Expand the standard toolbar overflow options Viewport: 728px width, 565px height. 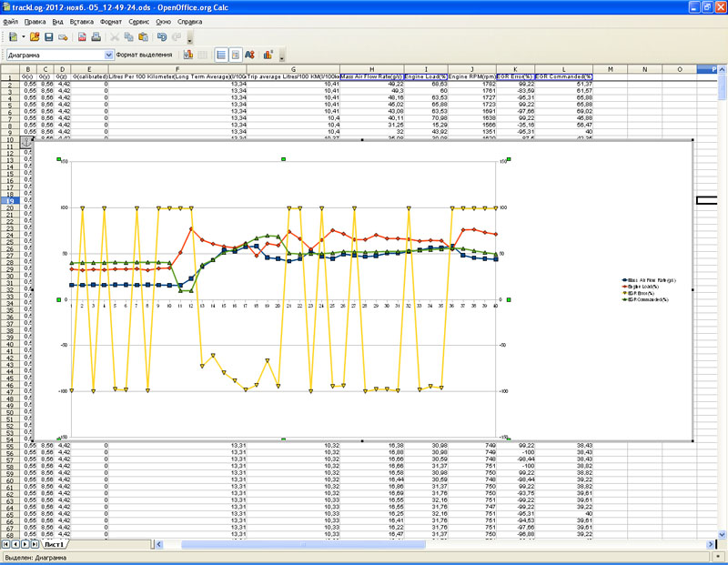[189, 41]
